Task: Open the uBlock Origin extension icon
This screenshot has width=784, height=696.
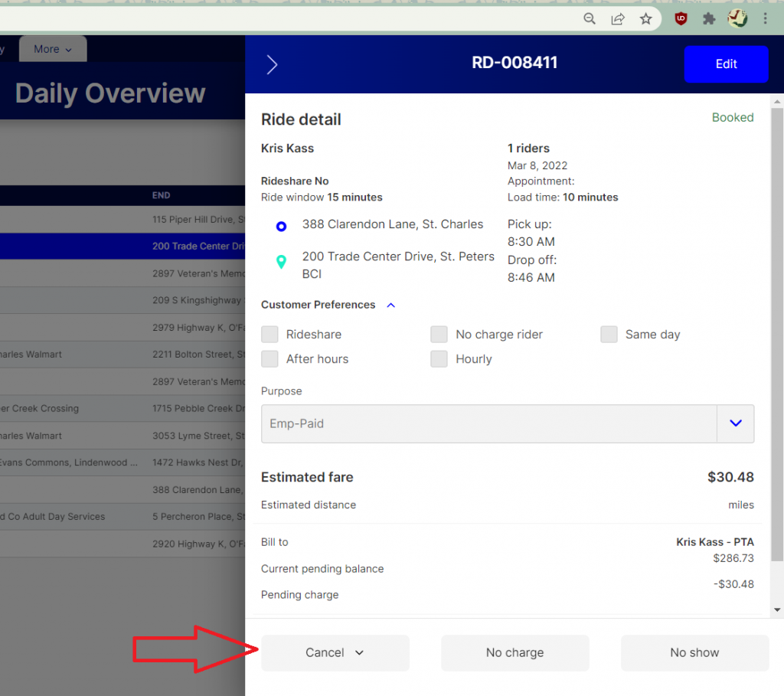Action: [x=681, y=19]
